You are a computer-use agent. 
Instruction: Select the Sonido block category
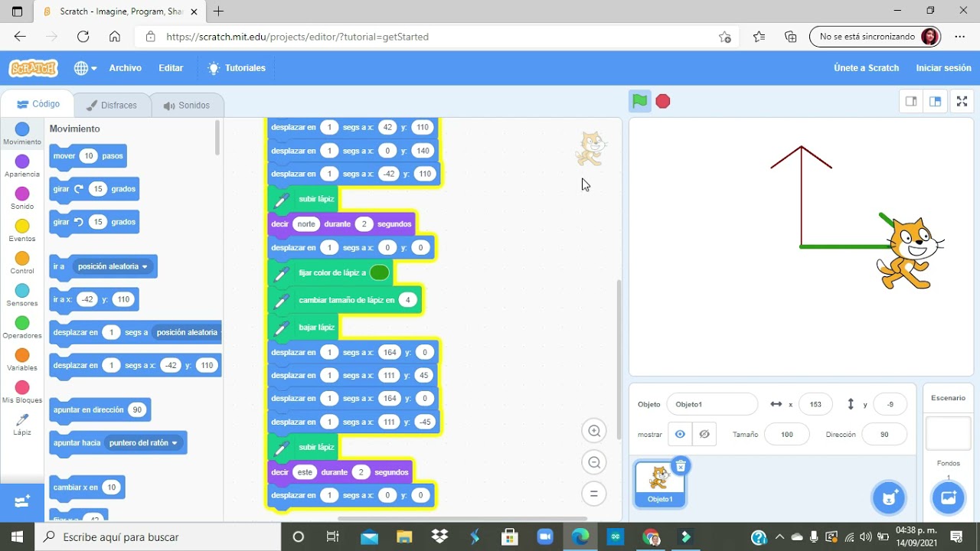tap(22, 198)
